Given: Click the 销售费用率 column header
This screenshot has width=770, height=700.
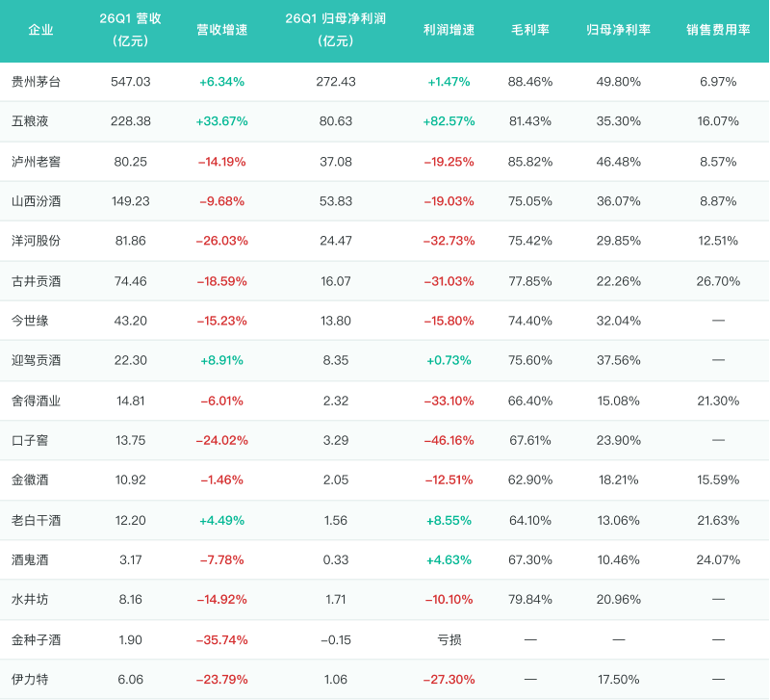Looking at the screenshot, I should coord(718,30).
